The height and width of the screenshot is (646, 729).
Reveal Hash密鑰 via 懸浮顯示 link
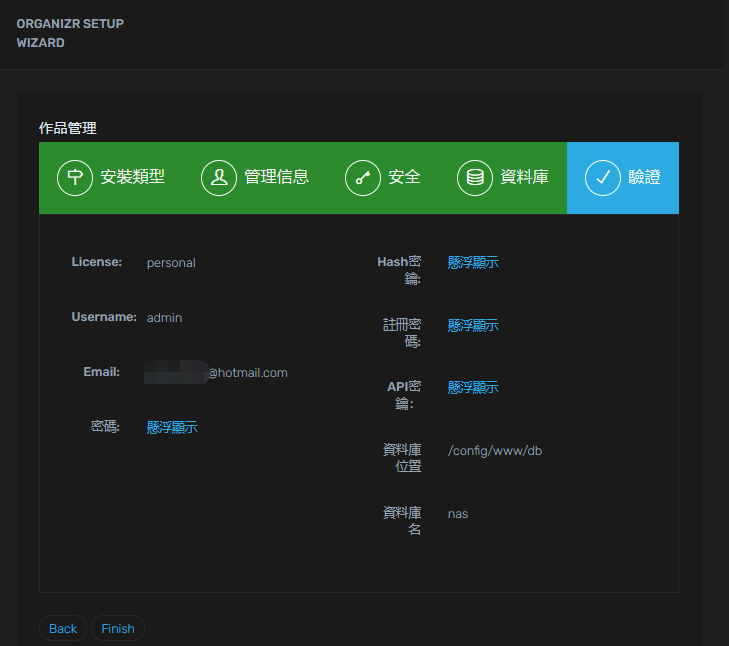[x=473, y=262]
